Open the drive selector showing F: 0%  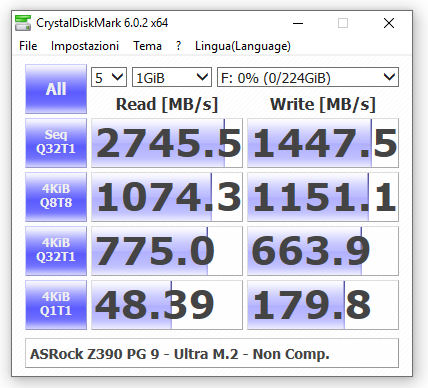point(308,77)
